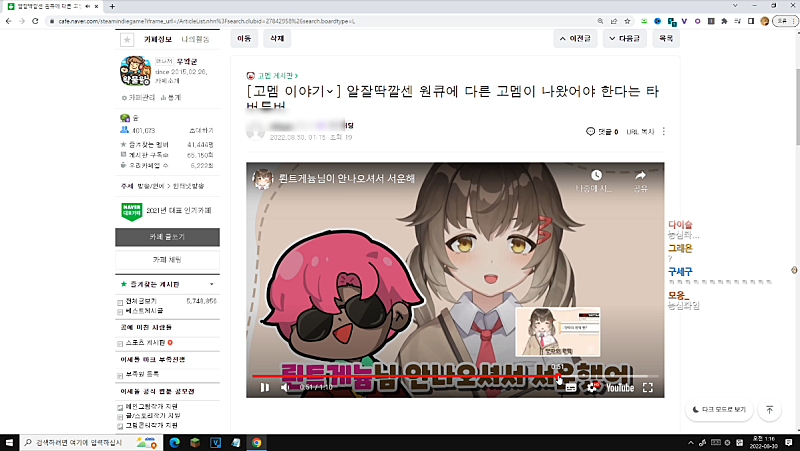Go to previous post 이전글

574,38
